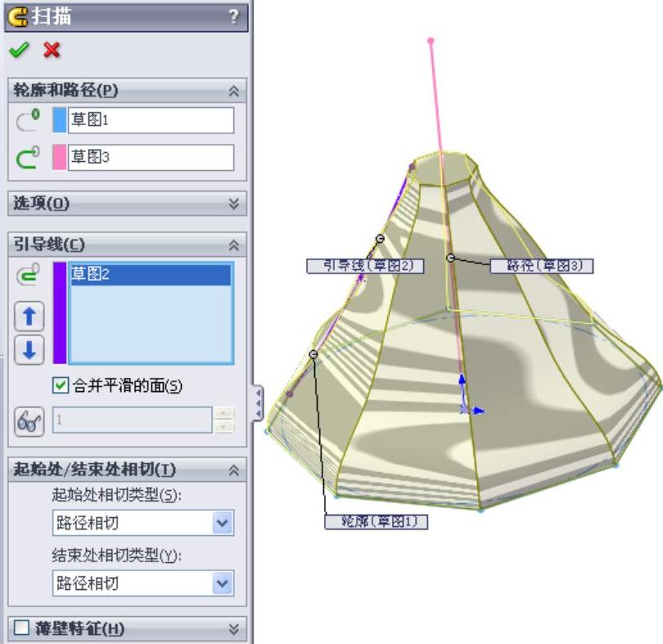Increase the section number with up spinner

click(x=223, y=412)
